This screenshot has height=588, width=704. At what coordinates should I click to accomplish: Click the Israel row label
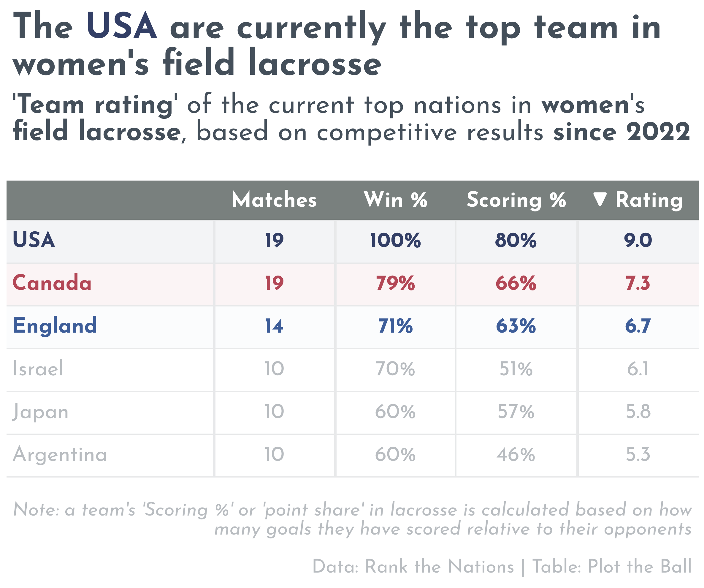38,368
